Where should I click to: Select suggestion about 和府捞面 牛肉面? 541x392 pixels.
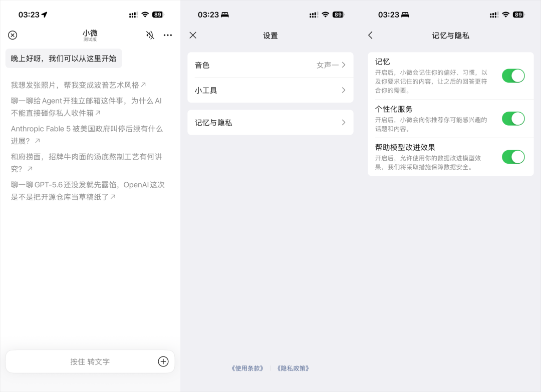click(x=86, y=163)
